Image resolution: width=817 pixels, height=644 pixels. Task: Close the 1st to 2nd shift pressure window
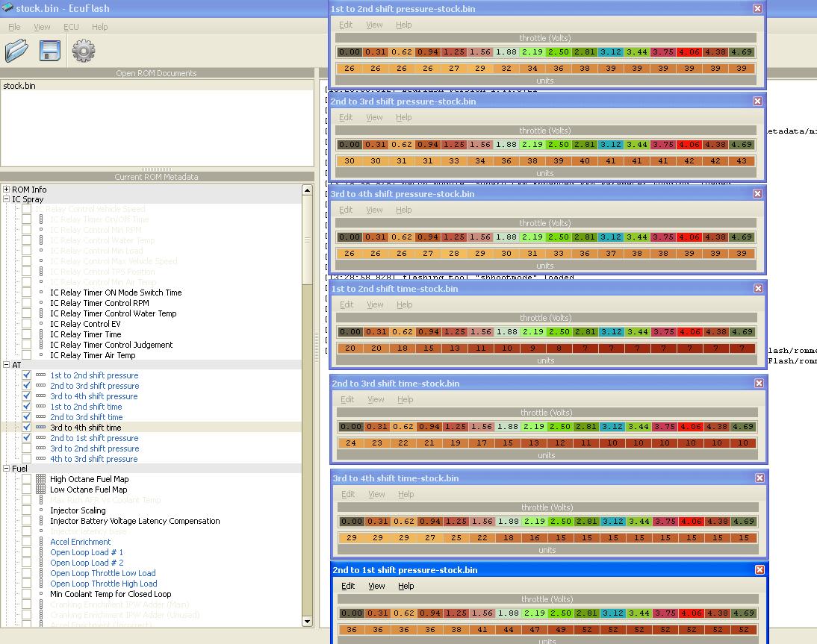click(757, 9)
